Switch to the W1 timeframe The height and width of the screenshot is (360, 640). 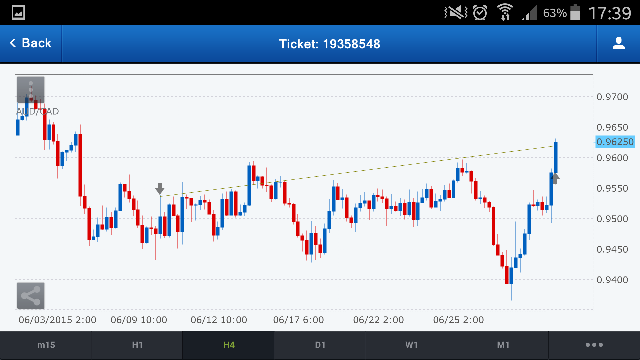tap(411, 345)
